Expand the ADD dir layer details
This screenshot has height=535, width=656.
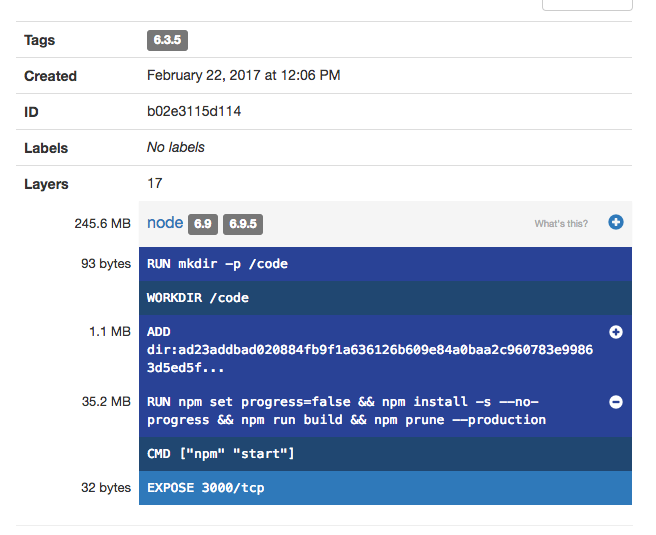coord(615,332)
